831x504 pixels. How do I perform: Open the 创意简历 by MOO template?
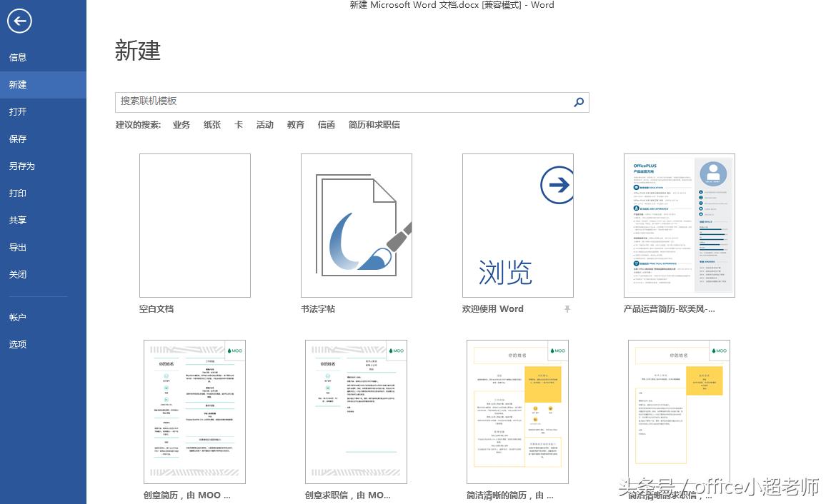pos(194,412)
